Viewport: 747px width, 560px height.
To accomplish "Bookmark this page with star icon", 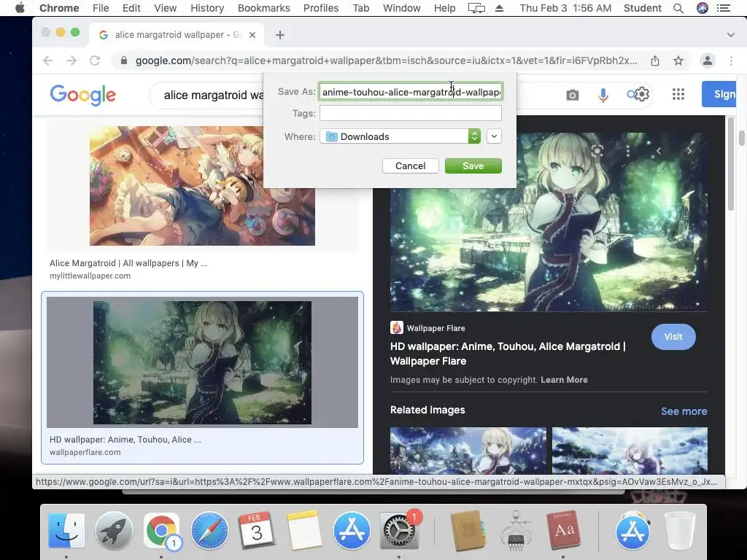I will click(x=678, y=61).
